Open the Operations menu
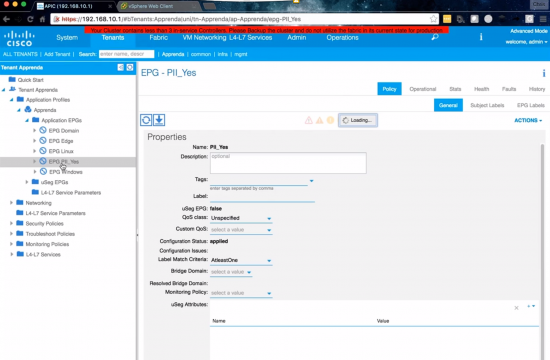550x360 pixels. click(x=342, y=37)
